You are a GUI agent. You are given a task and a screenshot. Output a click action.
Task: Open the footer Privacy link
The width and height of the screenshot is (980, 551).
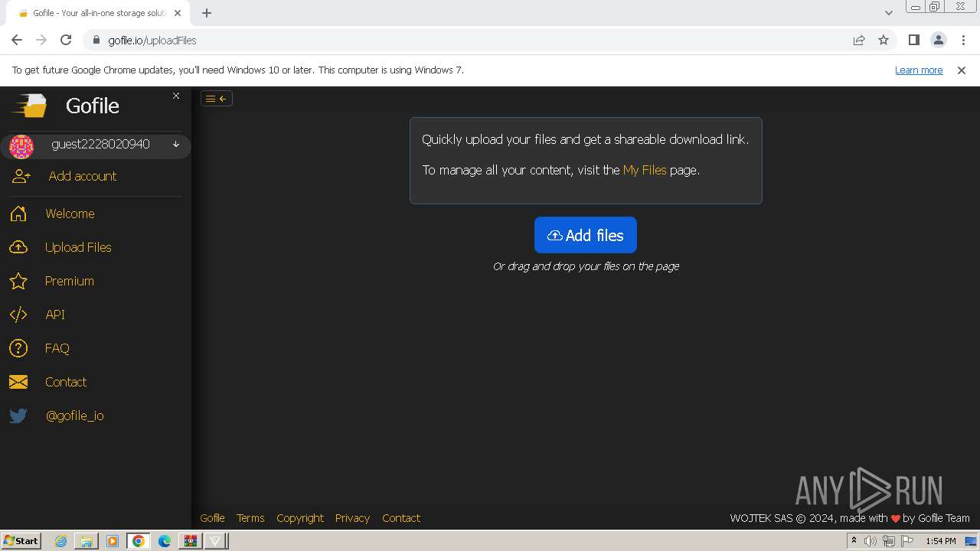(352, 518)
